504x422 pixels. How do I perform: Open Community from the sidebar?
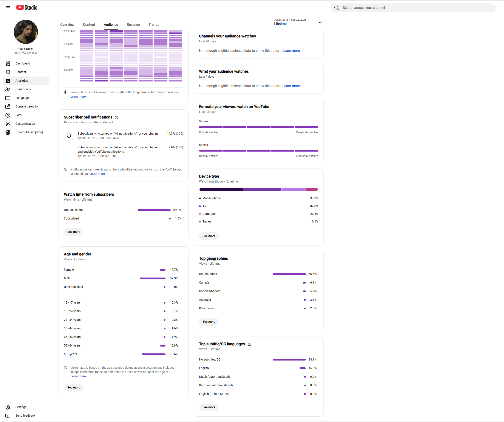[26, 89]
